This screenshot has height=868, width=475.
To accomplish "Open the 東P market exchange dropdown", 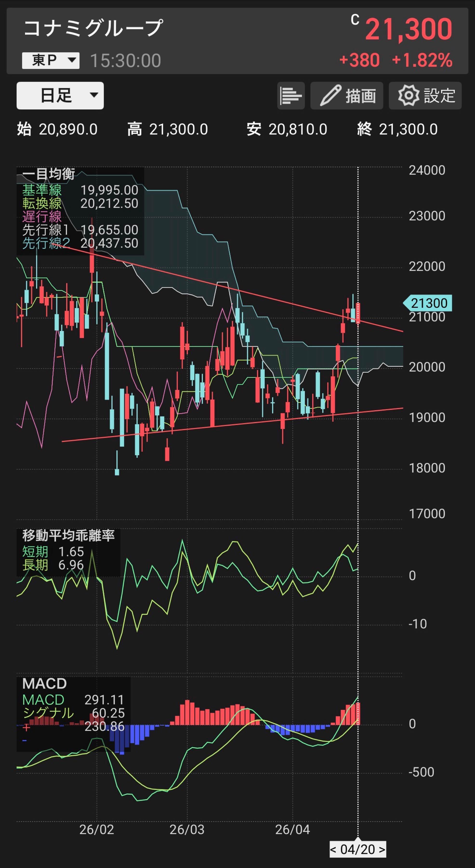I will click(x=51, y=61).
